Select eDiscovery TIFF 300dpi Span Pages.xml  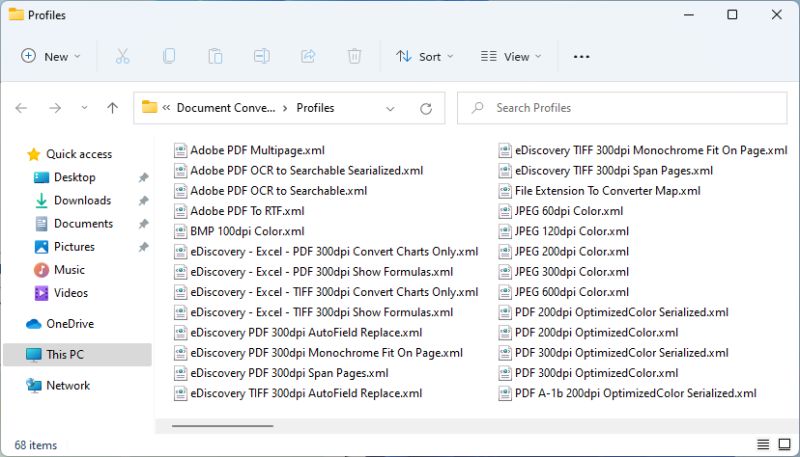pos(614,170)
